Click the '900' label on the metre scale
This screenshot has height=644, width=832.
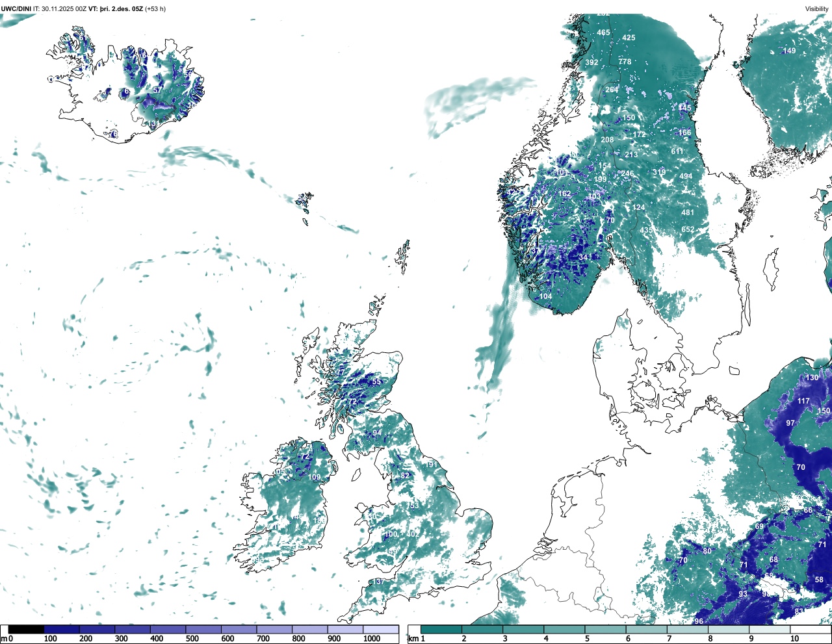(x=334, y=639)
